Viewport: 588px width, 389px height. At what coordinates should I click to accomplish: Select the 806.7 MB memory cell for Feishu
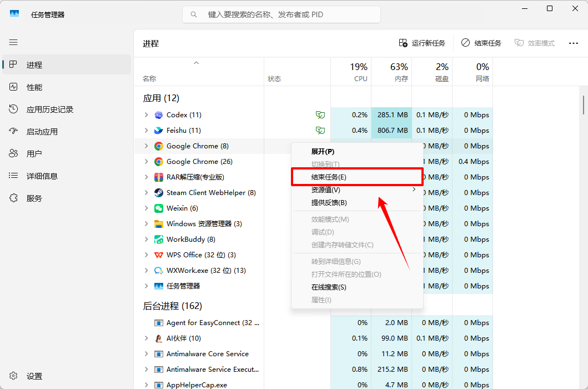click(x=391, y=130)
